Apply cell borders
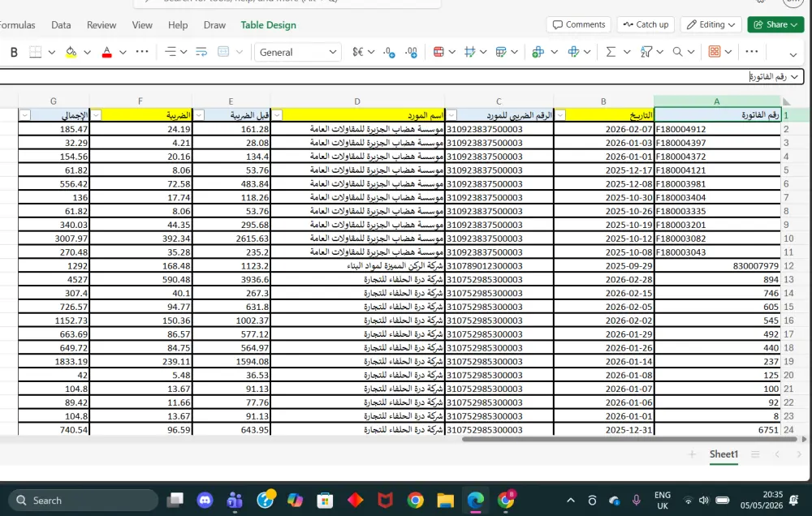 click(x=35, y=52)
